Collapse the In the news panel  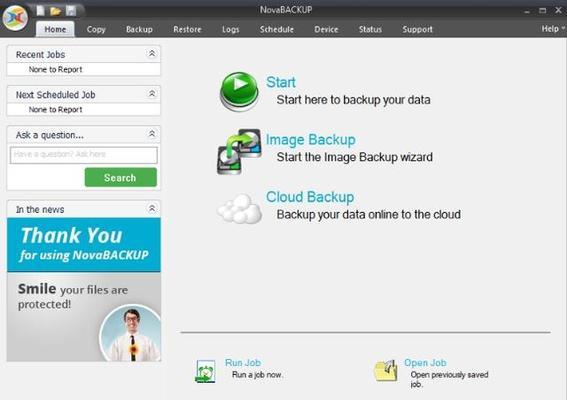[x=152, y=209]
